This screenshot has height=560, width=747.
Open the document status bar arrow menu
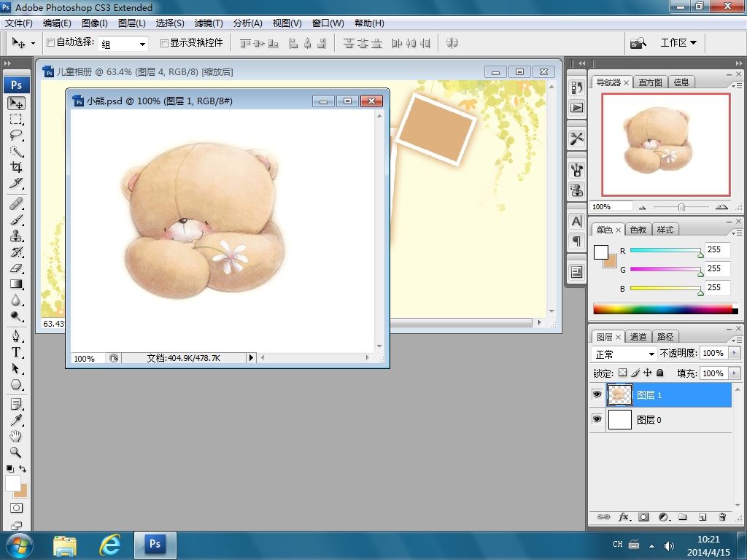(x=251, y=357)
